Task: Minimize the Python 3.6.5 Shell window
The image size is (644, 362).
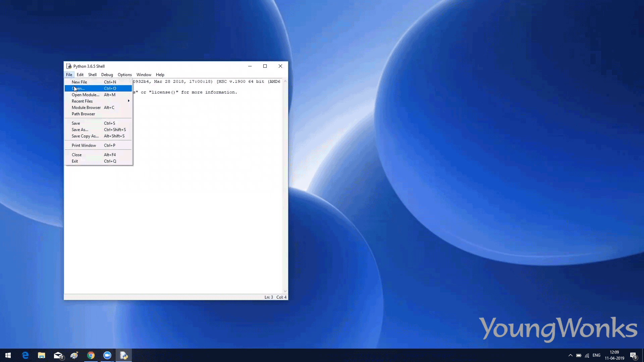Action: pyautogui.click(x=250, y=66)
